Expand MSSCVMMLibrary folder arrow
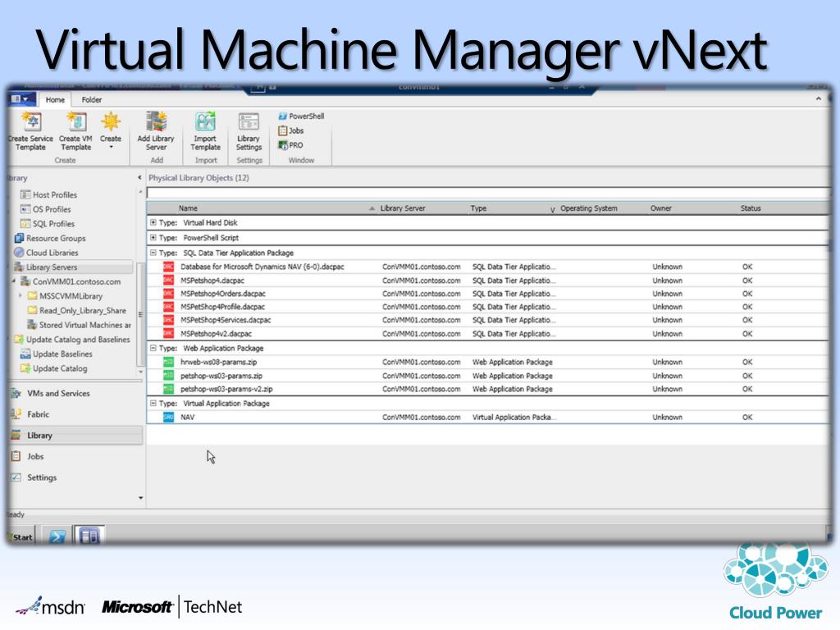 pos(21,295)
